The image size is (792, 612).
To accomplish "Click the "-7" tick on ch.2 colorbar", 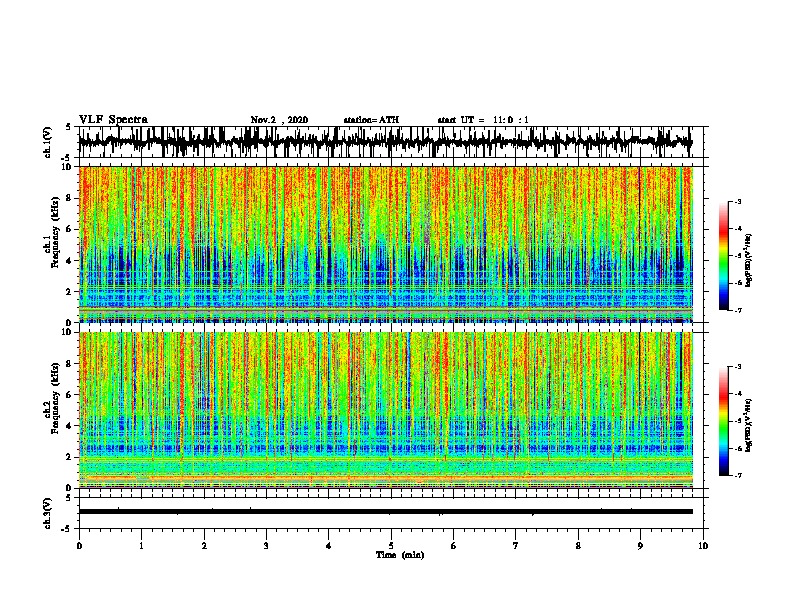I will click(738, 475).
